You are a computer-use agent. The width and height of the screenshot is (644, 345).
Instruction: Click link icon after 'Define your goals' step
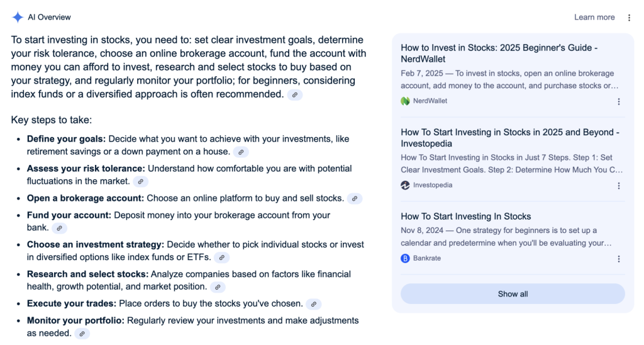[x=240, y=152]
